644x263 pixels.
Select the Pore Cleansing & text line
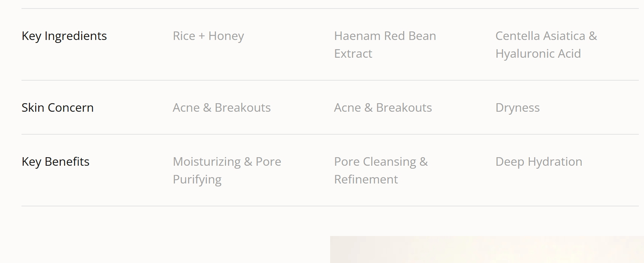[381, 162]
